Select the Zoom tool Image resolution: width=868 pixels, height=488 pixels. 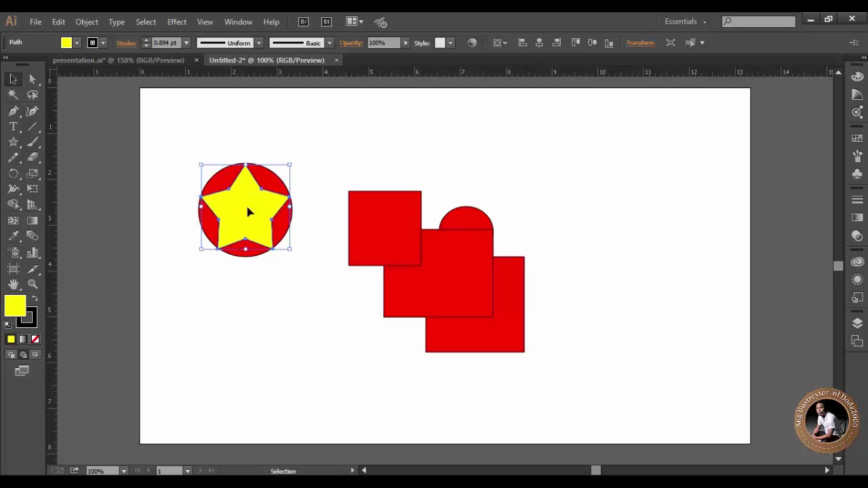click(33, 285)
